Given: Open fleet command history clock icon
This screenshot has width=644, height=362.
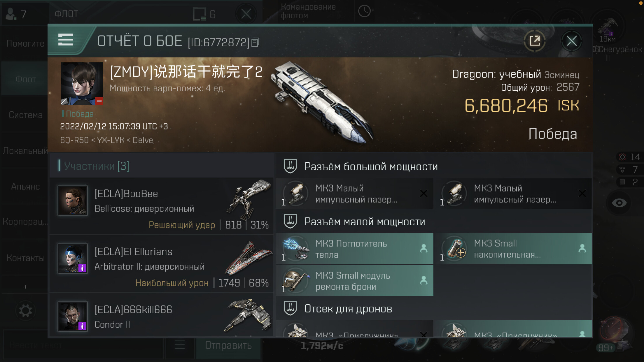Looking at the screenshot, I should point(364,11).
